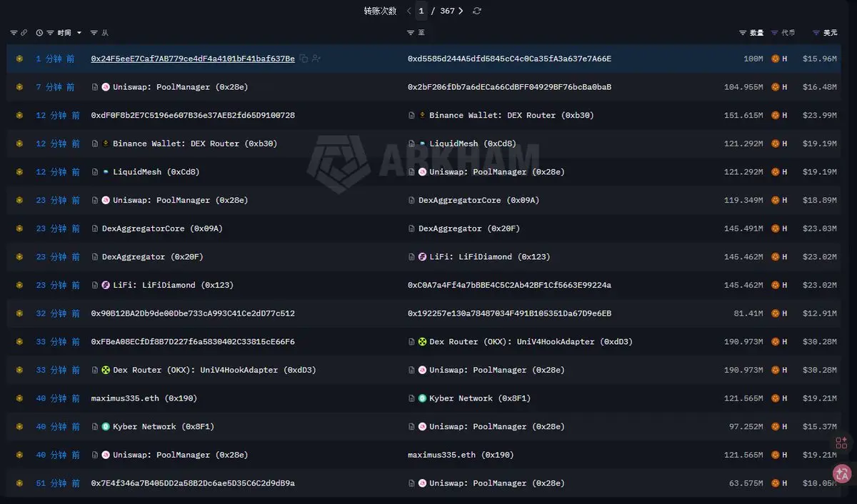Open sender address 0x7E4f346a7B405DD2a58B2Dc6ae5D35C6C2d9dB9a
The height and width of the screenshot is (504, 857).
click(x=193, y=483)
